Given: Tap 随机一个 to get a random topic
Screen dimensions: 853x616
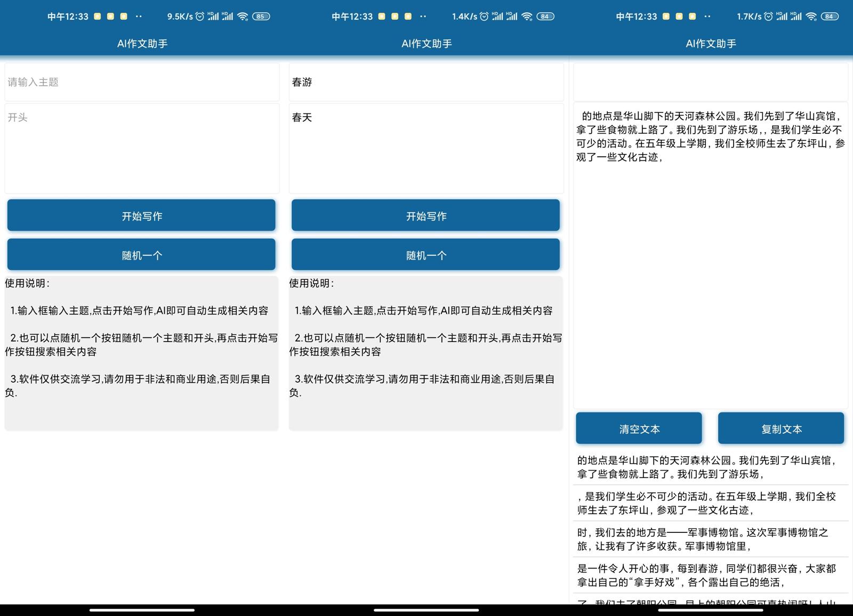Looking at the screenshot, I should 141,255.
